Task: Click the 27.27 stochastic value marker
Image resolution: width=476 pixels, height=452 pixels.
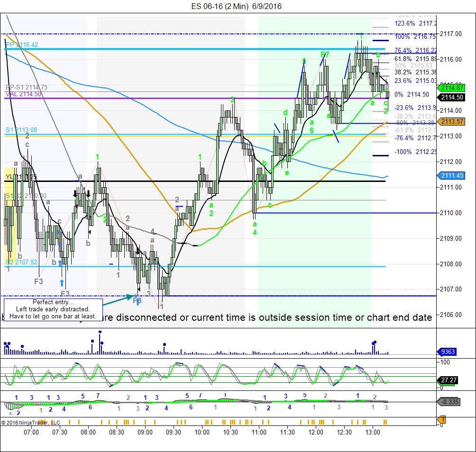Action: point(448,380)
